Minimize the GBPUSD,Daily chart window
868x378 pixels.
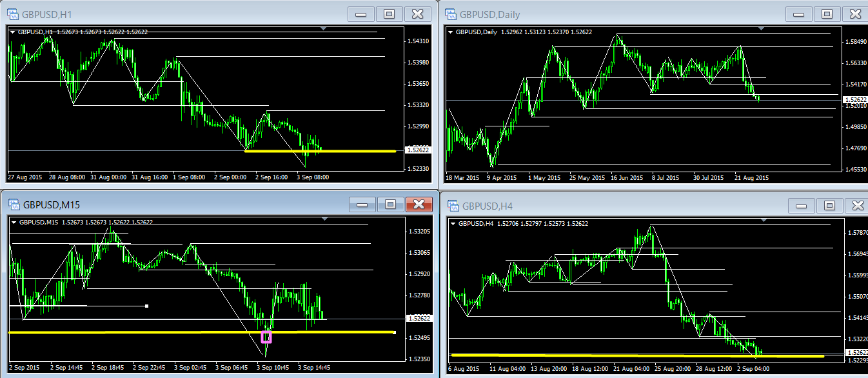coord(799,14)
